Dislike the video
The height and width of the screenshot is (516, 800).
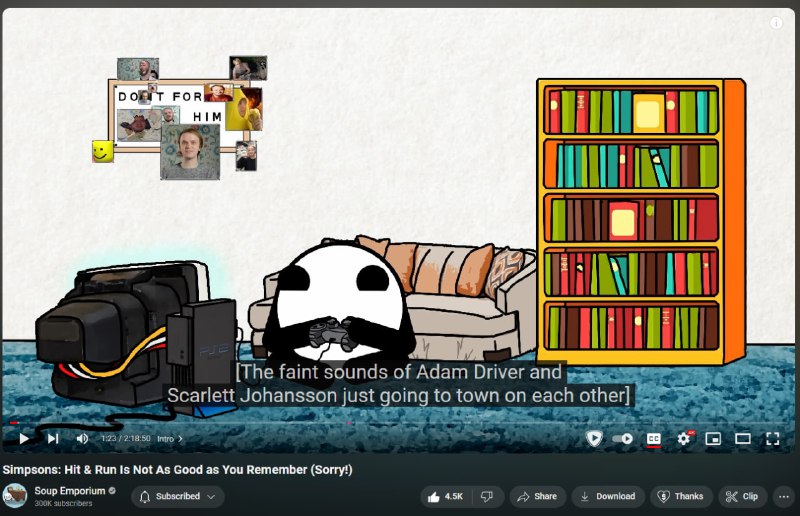(487, 496)
